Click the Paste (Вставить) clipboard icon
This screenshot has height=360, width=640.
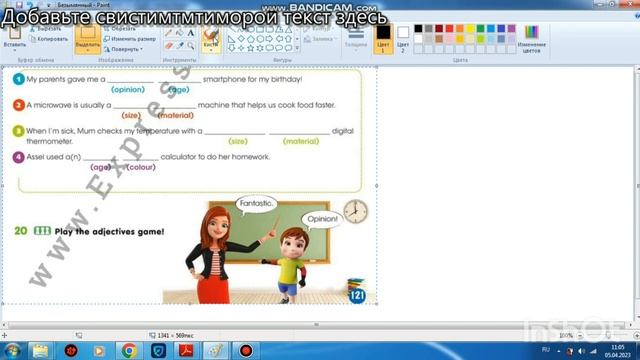pos(15,33)
